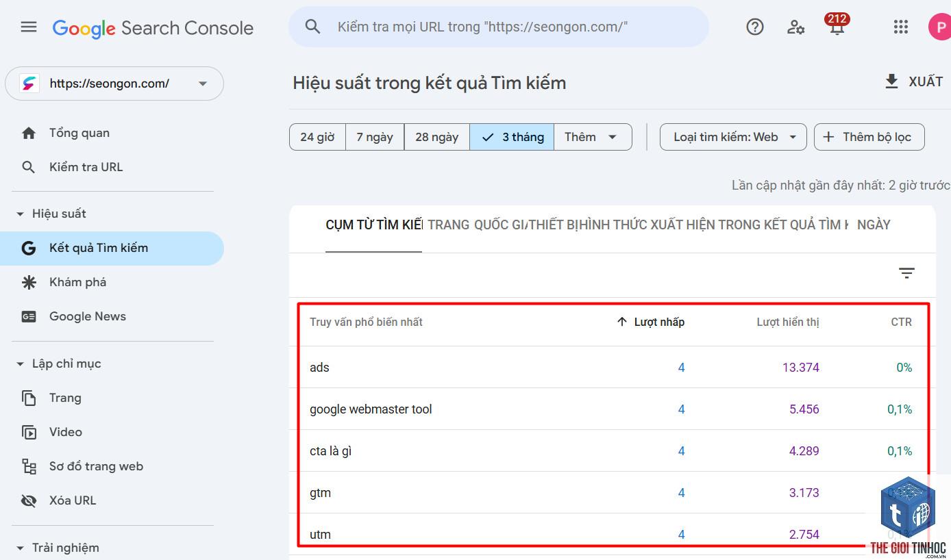
Task: Switch to the THIẾT BỊ tab
Action: pos(554,225)
